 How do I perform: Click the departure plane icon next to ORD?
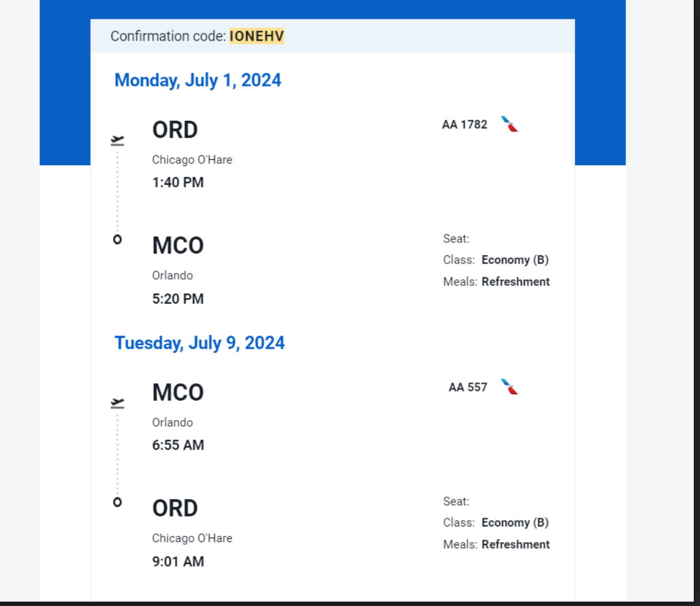118,140
